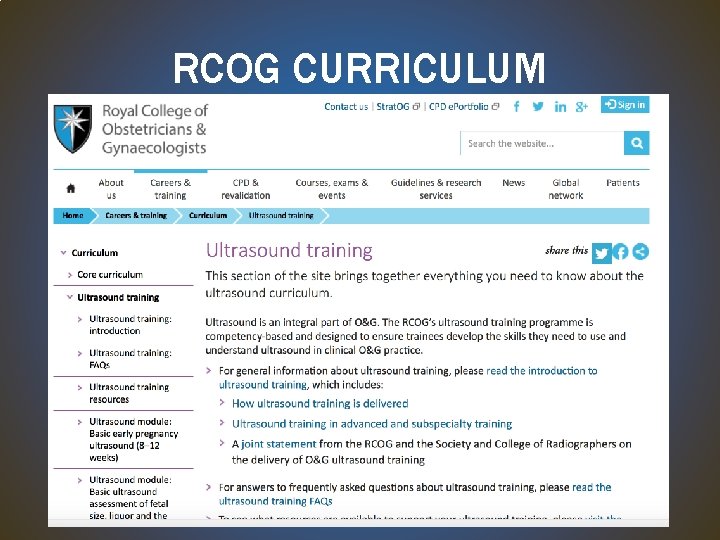The height and width of the screenshot is (540, 720).
Task: Open the CPD & revalidation menu
Action: (246, 189)
